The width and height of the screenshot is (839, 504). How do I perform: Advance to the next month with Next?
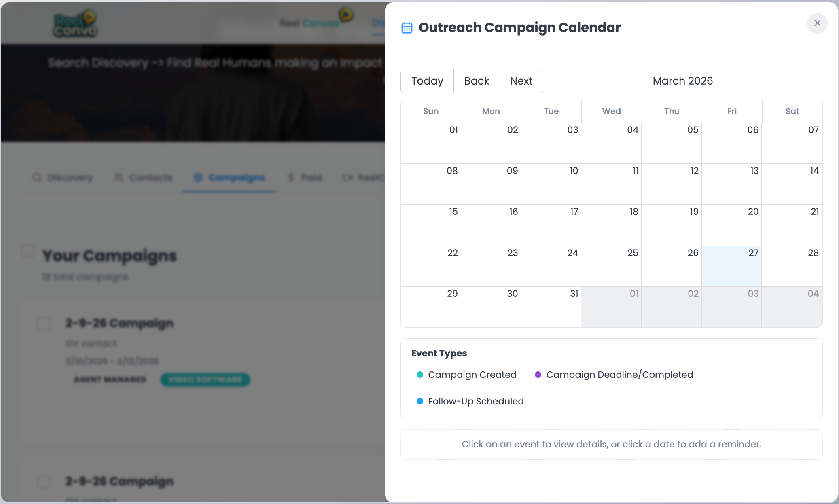(521, 81)
